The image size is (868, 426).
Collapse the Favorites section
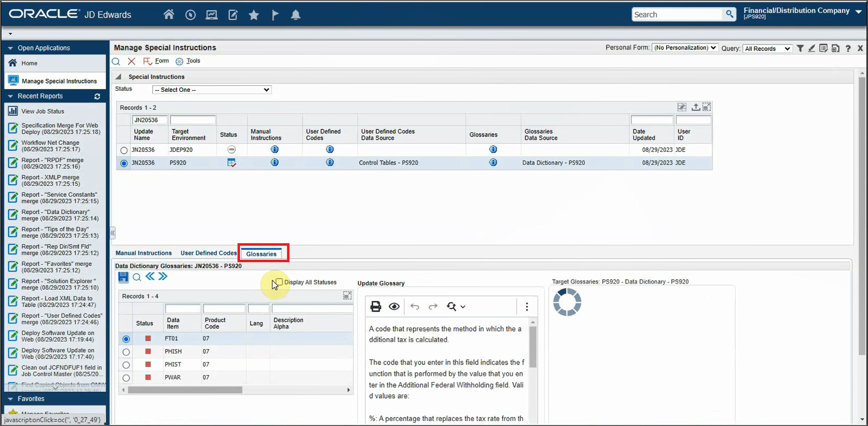click(10, 399)
